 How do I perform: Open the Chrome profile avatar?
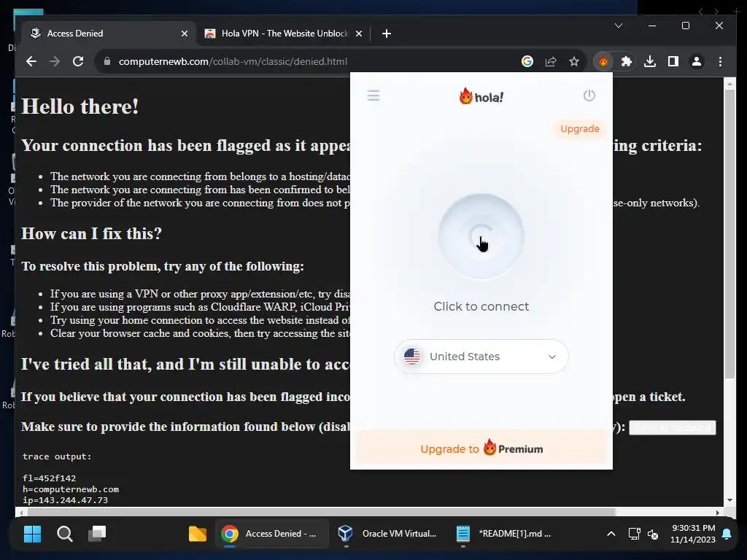pos(697,61)
